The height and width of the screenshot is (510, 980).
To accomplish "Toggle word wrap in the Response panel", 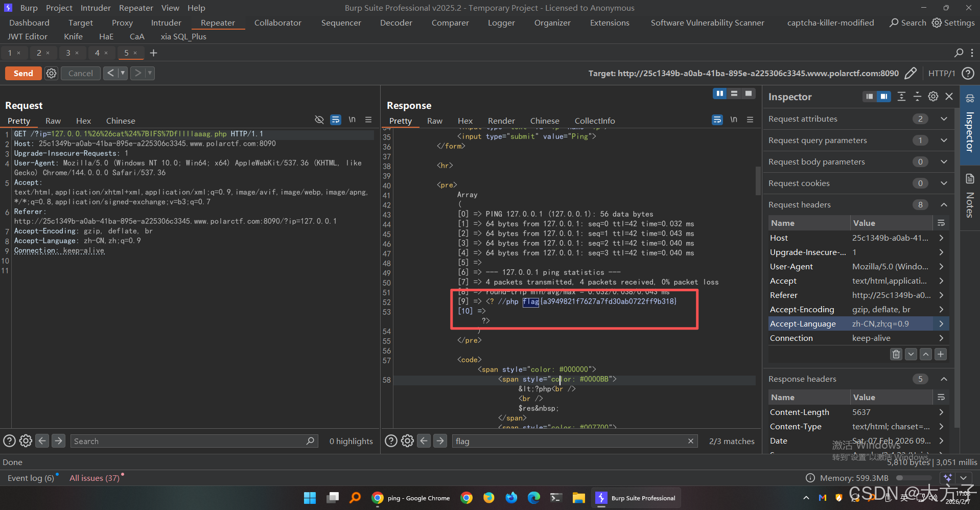I will (x=717, y=120).
